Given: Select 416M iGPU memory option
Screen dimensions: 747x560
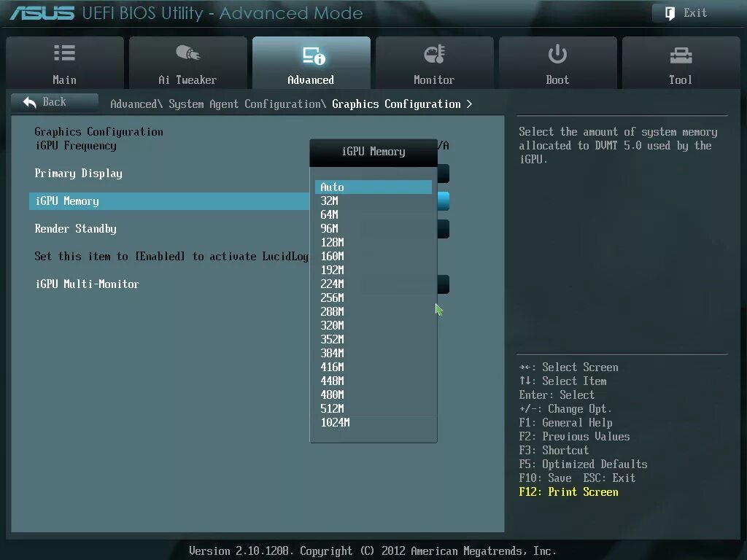Looking at the screenshot, I should [x=373, y=367].
